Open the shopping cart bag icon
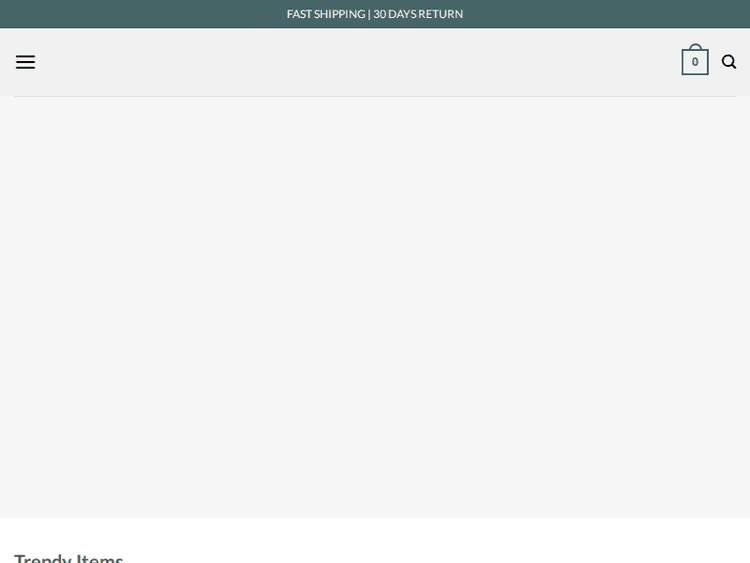Screen dimensions: 750x563 (695, 61)
